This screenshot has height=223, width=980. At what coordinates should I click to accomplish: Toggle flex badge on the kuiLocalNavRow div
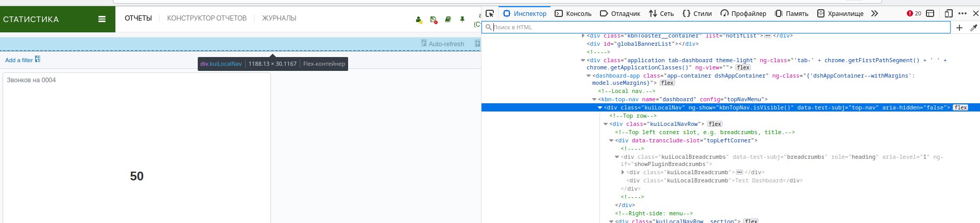pyautogui.click(x=715, y=124)
